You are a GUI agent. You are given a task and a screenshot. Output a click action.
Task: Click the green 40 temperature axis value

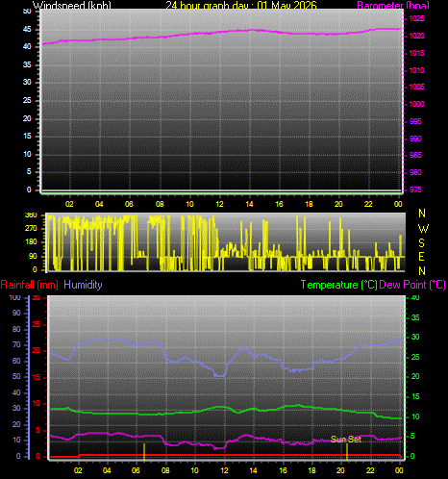pos(415,298)
